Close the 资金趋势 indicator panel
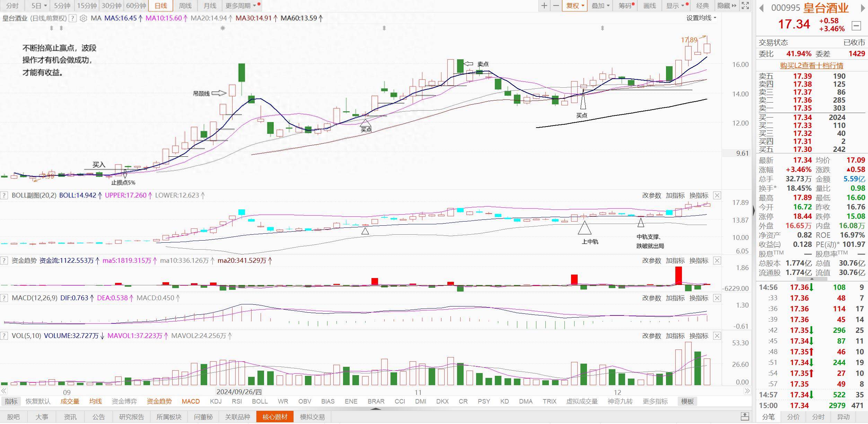868x424 pixels. 717,261
